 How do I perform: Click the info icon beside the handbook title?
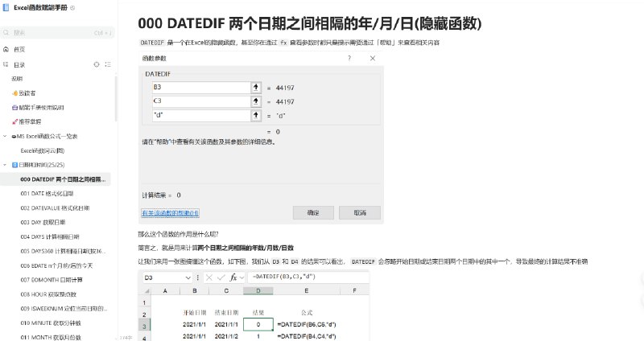click(72, 8)
